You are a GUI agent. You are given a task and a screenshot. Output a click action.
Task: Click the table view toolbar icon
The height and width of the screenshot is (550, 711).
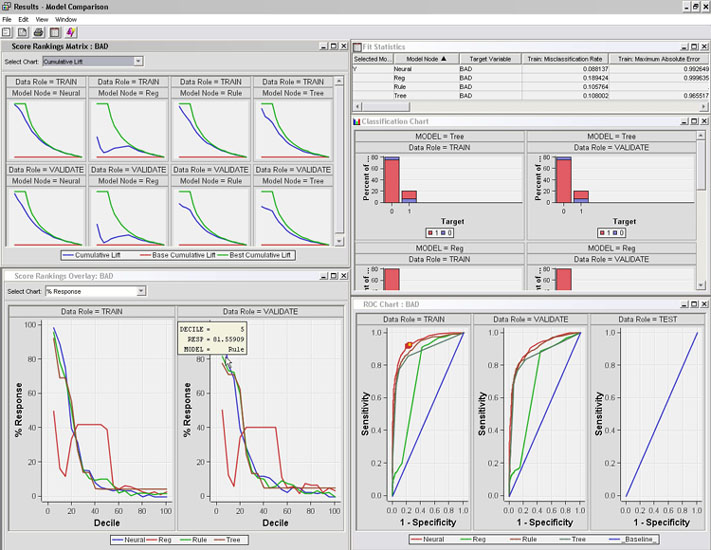click(54, 32)
